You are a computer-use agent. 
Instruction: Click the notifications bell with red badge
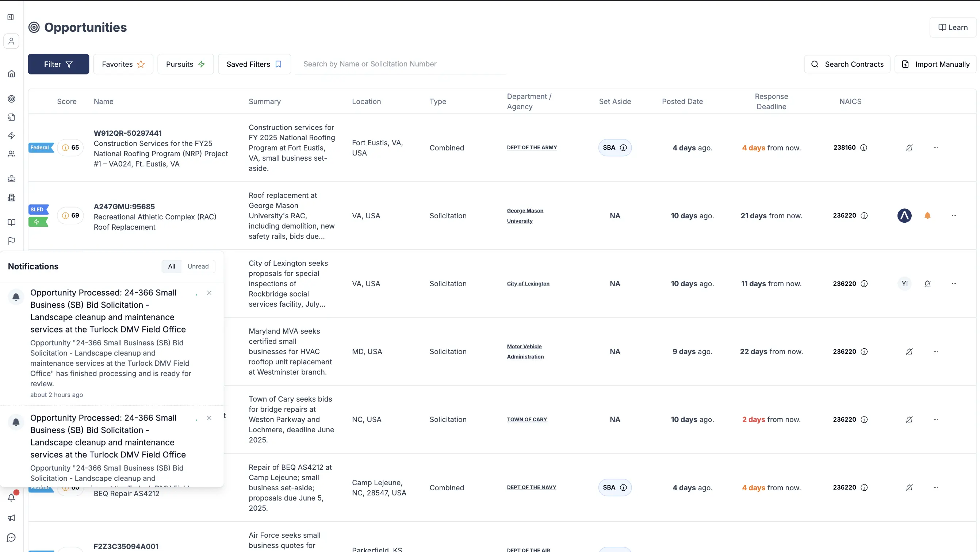(x=11, y=497)
